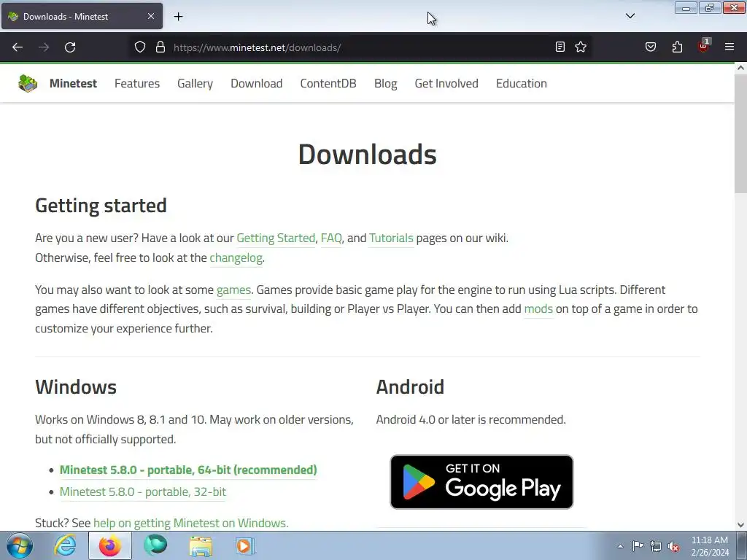Open Windows Explorer folder icon in taskbar
The width and height of the screenshot is (747, 560).
201,545
